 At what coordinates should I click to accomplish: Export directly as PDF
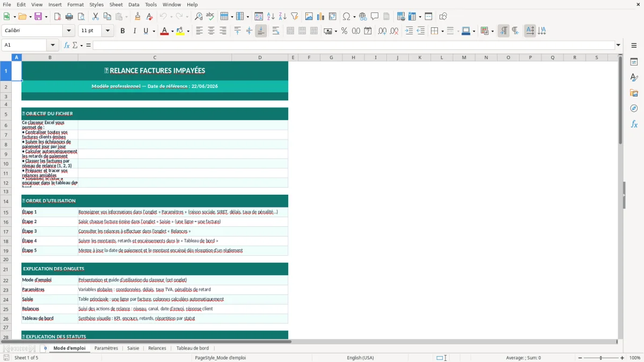57,17
